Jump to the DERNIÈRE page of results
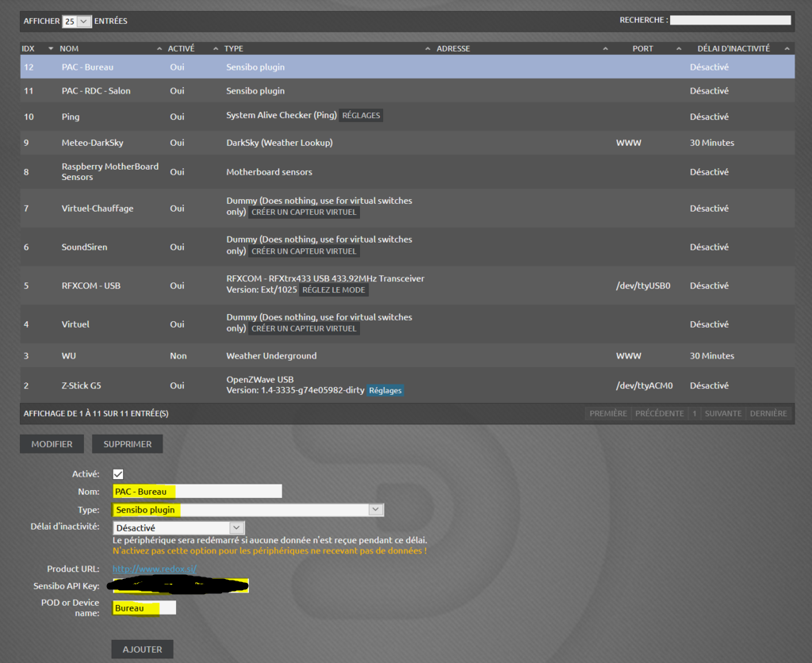 [x=768, y=413]
